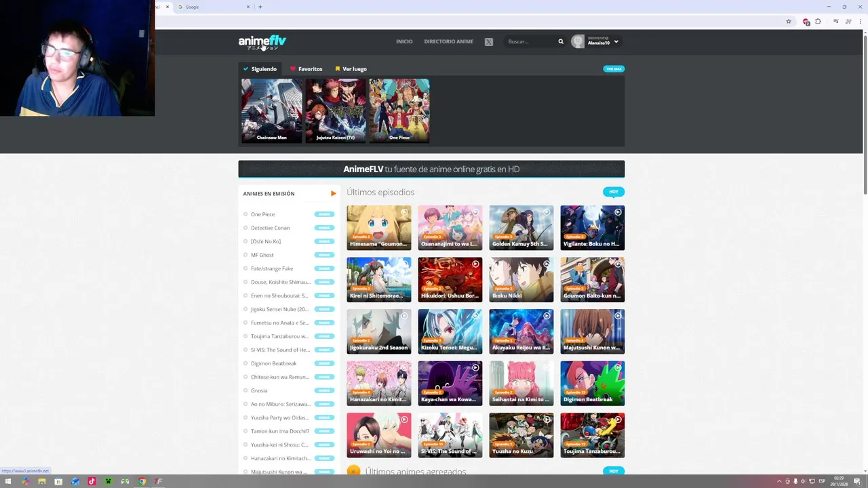The height and width of the screenshot is (488, 868).
Task: Click HOY badge beside Últimos animes agregados
Action: tap(614, 471)
